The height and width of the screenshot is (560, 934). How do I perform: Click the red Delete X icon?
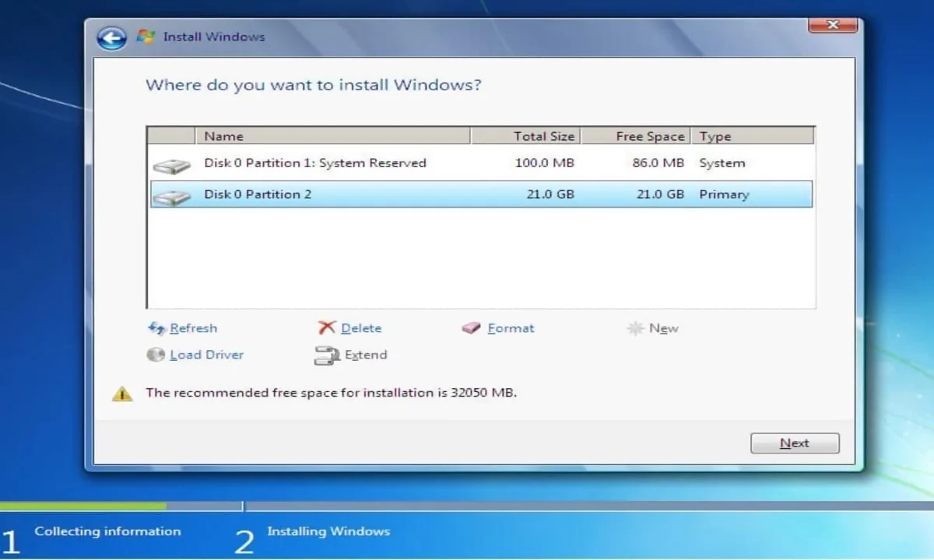coord(327,327)
